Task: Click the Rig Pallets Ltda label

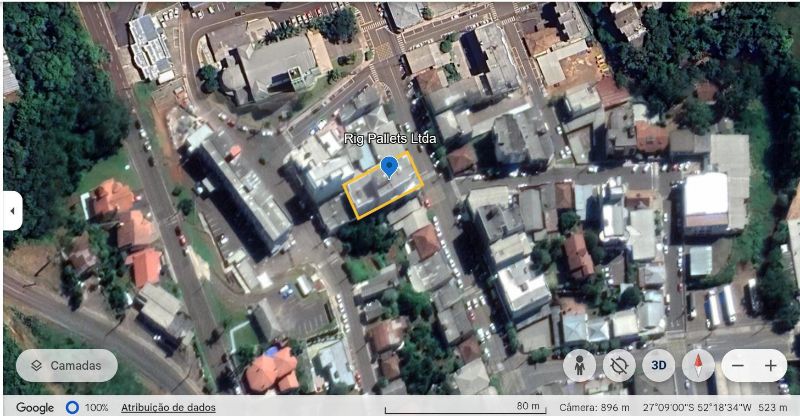Action: pyautogui.click(x=390, y=139)
